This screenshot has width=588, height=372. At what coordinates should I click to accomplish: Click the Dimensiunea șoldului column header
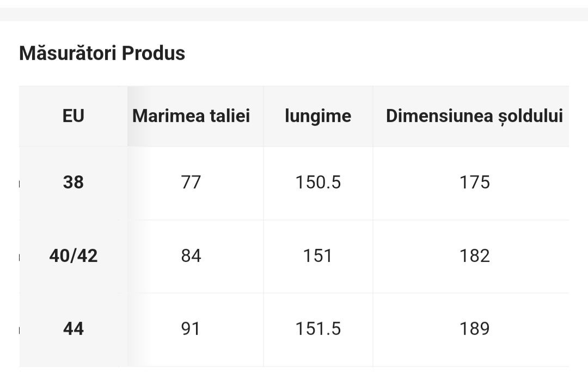coord(474,116)
